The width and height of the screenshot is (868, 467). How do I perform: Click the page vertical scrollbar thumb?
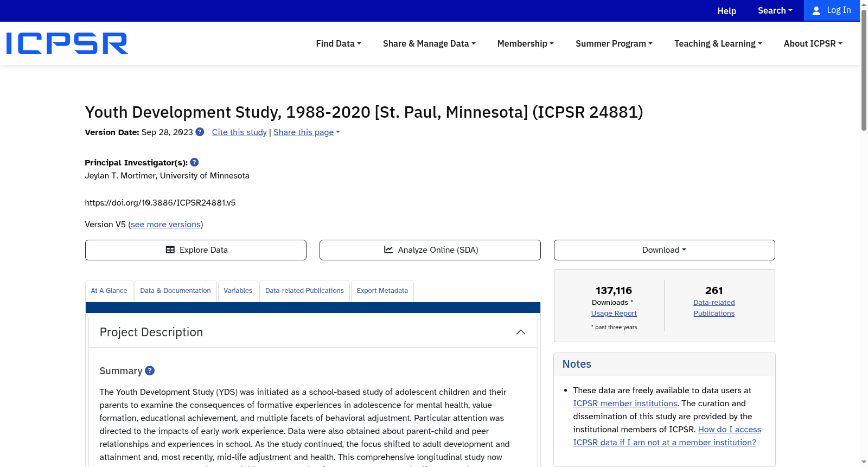pos(864,71)
